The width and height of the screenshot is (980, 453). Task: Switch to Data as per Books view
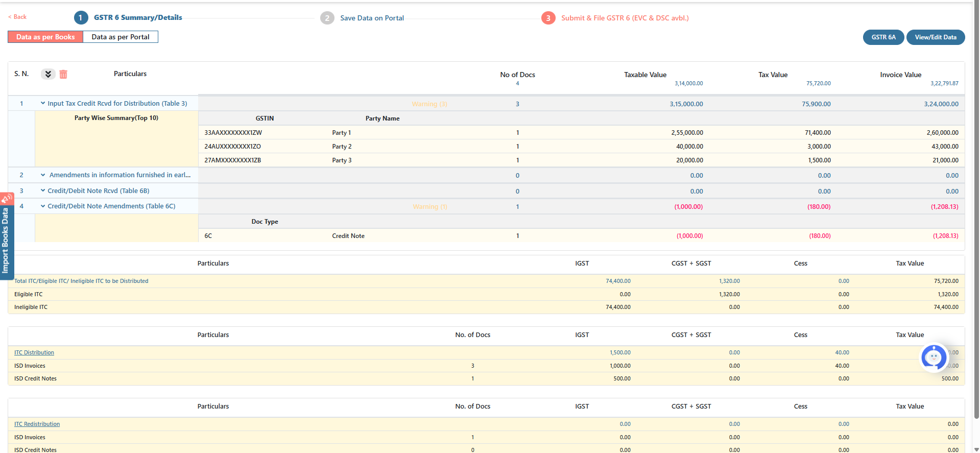45,37
